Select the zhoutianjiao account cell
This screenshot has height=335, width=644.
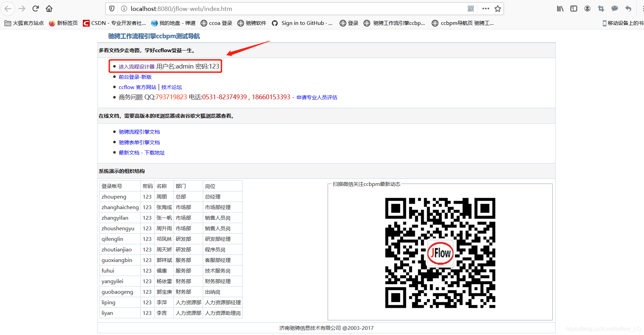(x=120, y=250)
